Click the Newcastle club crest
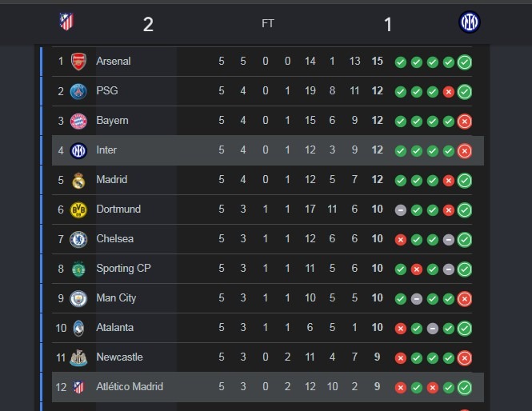Image resolution: width=532 pixels, height=411 pixels. tap(78, 357)
